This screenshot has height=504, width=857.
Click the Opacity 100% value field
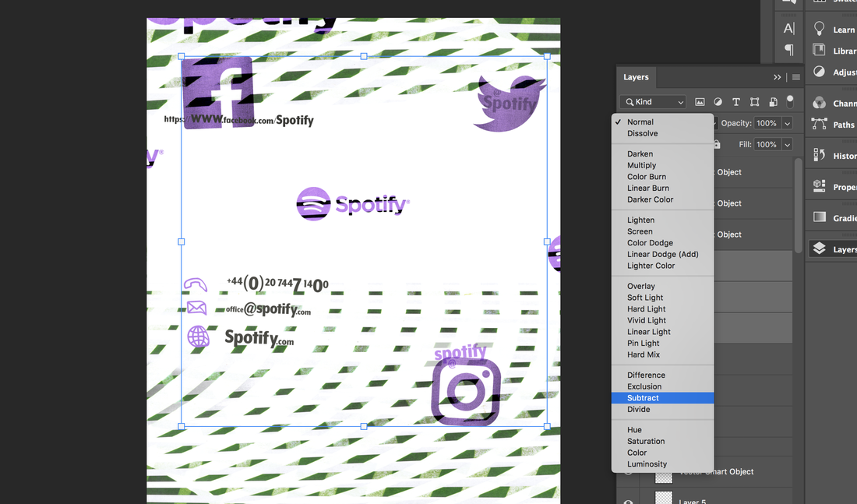click(767, 124)
